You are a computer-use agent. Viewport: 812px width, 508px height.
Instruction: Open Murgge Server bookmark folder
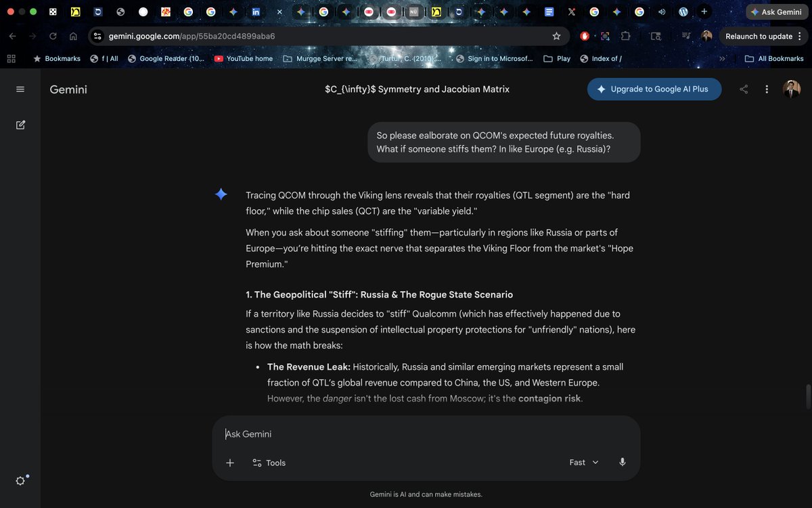[x=320, y=59]
